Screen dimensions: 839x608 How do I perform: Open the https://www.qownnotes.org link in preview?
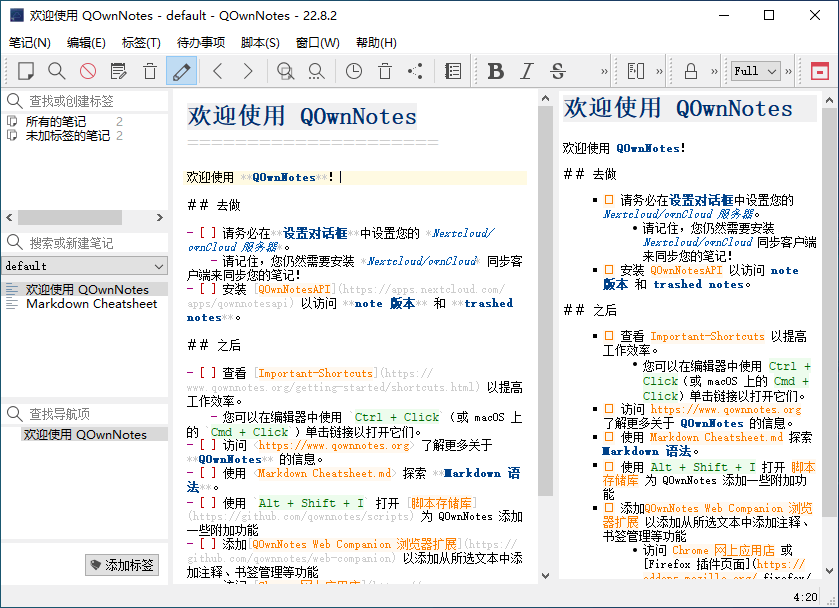point(725,409)
